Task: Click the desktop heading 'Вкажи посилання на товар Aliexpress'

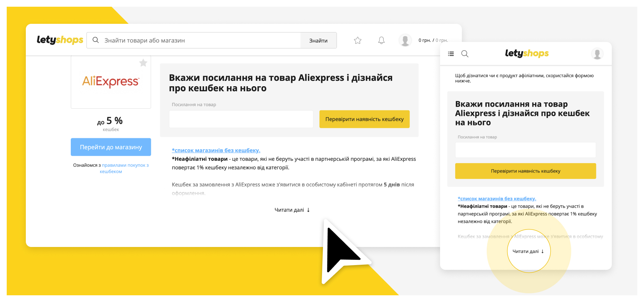Action: [280, 83]
